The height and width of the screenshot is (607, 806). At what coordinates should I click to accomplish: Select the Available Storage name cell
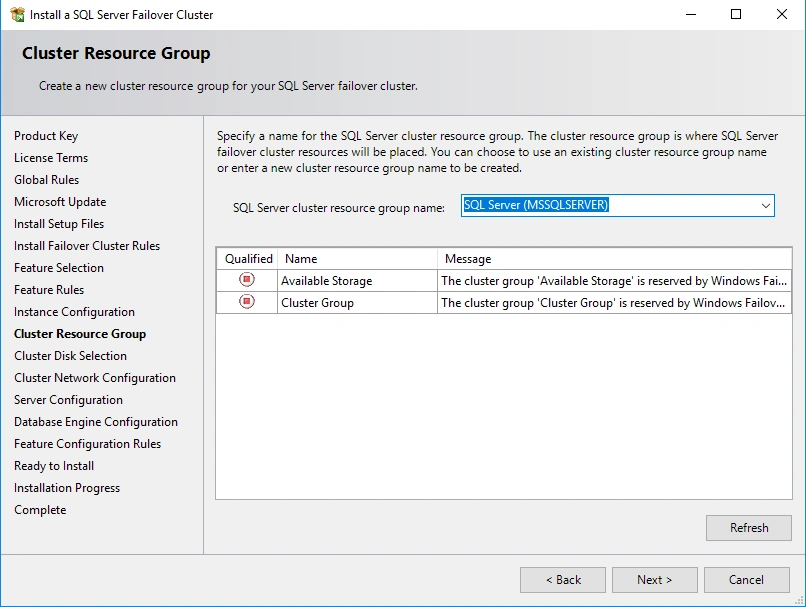pos(357,281)
